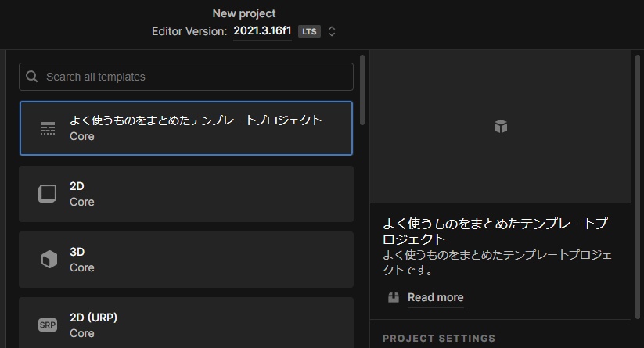
Task: Click the description ending with クトです。
Action: (498, 262)
